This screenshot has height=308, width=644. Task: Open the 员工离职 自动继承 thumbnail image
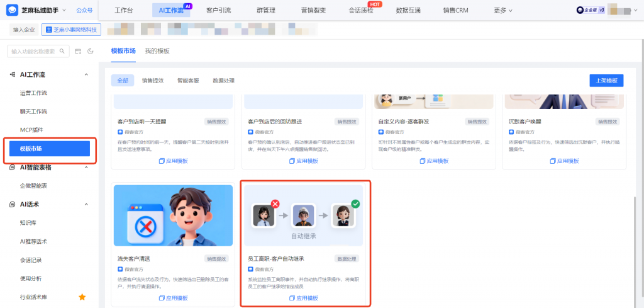[x=304, y=215]
